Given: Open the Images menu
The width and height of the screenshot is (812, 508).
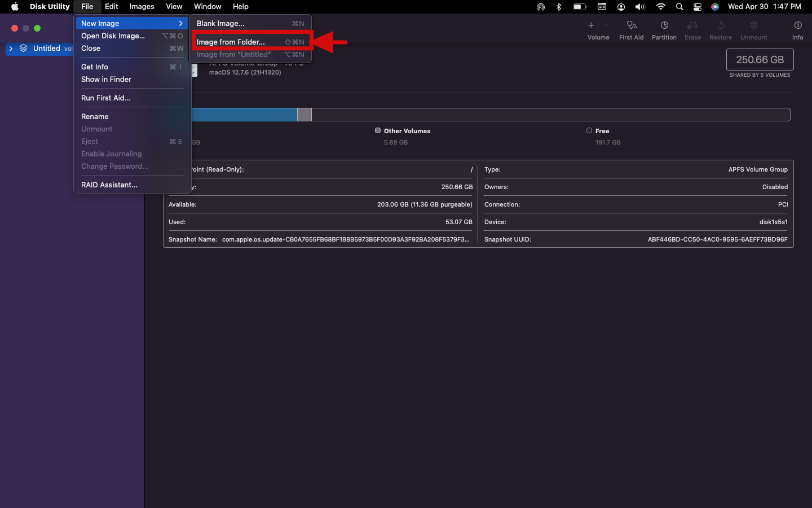Looking at the screenshot, I should (x=142, y=7).
